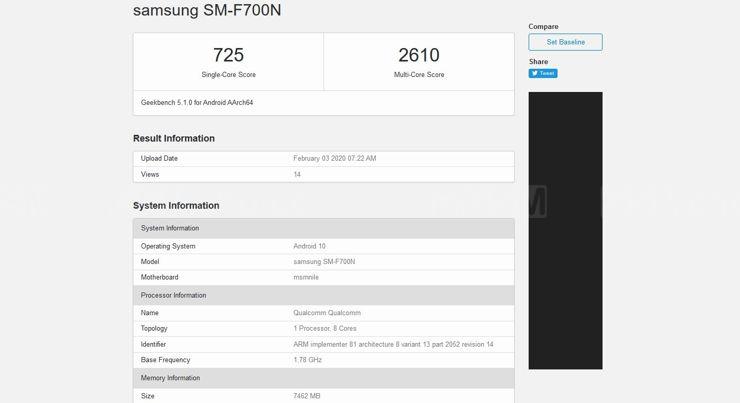Click the Share sidebar heading

(x=538, y=61)
